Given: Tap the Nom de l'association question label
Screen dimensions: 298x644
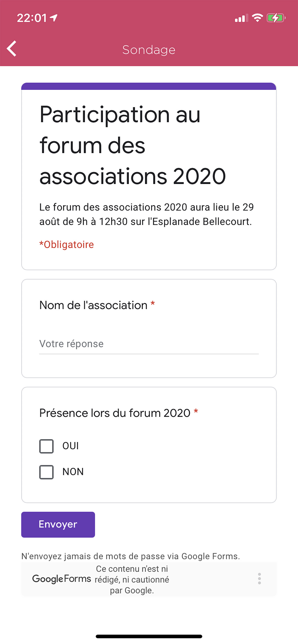Looking at the screenshot, I should click(x=93, y=305).
